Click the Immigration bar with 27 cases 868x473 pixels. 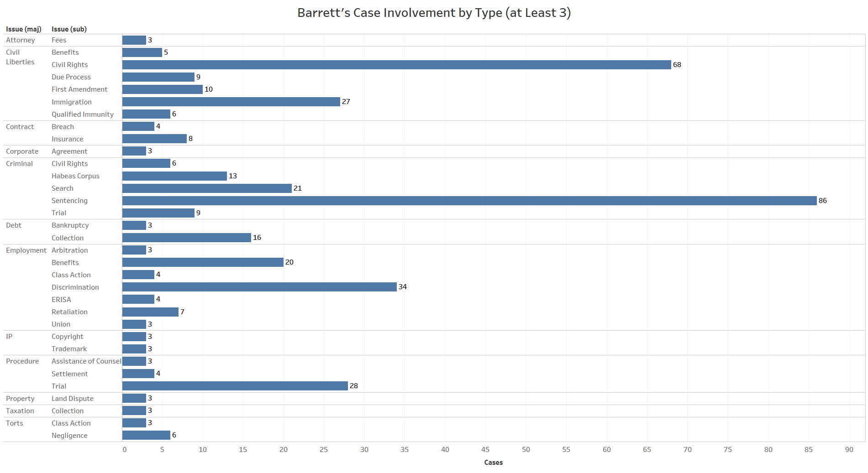[231, 102]
